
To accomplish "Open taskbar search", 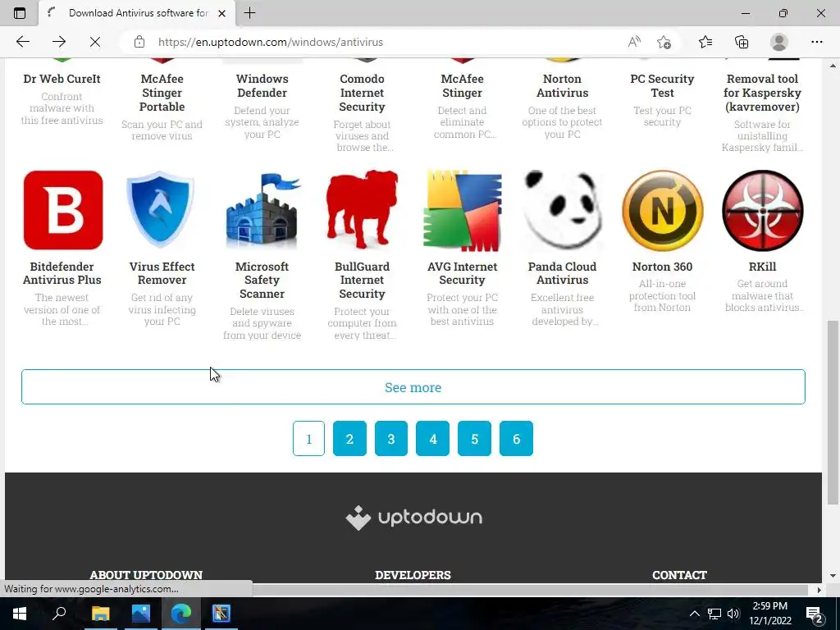I will tap(59, 613).
